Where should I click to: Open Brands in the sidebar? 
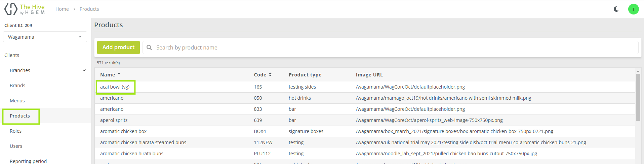pos(17,86)
